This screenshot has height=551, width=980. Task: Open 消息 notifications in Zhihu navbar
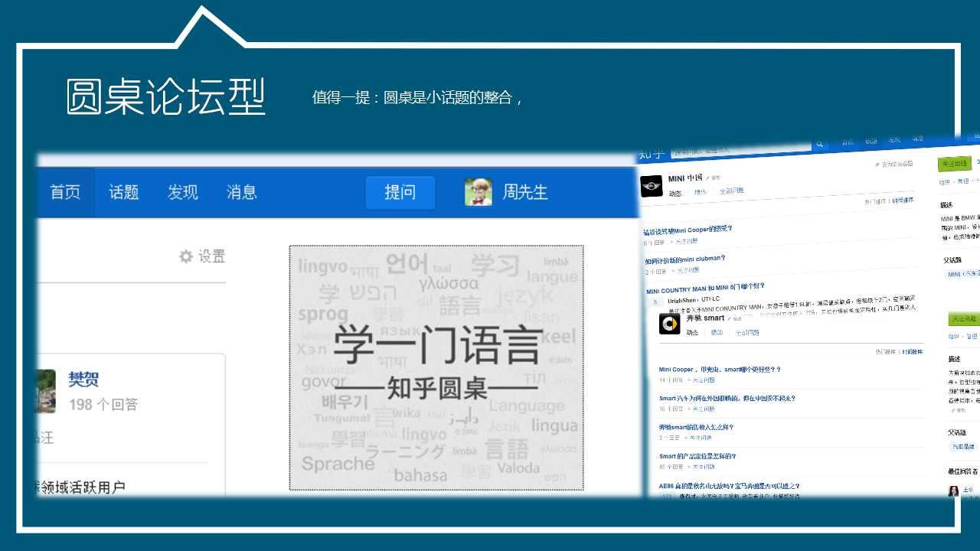pyautogui.click(x=242, y=193)
